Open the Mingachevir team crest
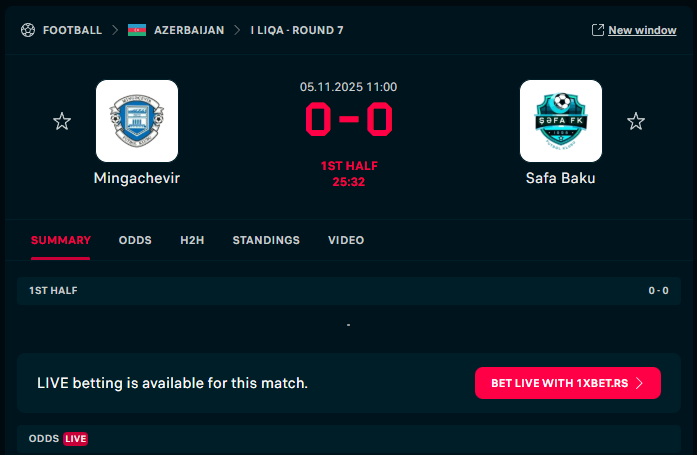 point(137,121)
